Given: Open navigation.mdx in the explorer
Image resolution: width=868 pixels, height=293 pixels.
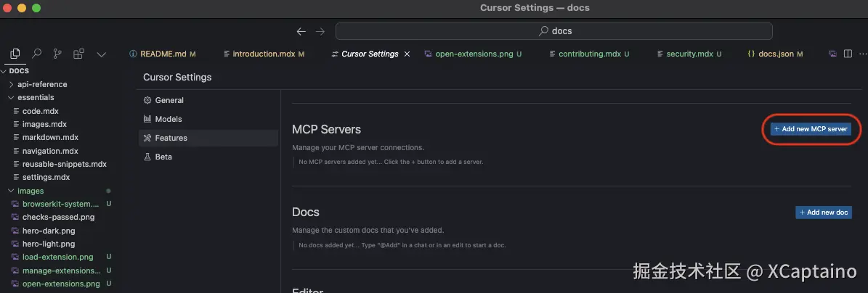Looking at the screenshot, I should 50,151.
